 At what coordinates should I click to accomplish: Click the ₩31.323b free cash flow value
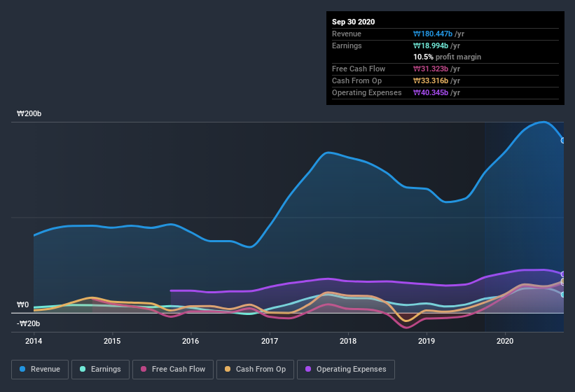click(431, 69)
